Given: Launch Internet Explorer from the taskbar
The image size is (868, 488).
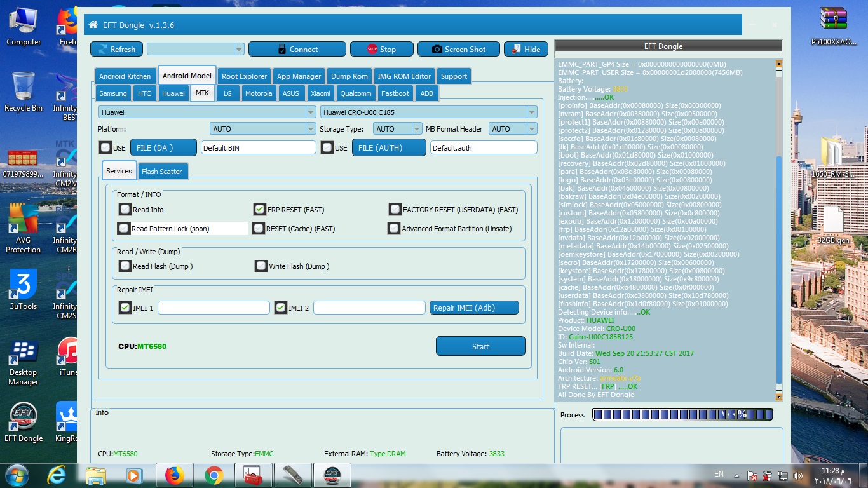Looking at the screenshot, I should tap(57, 475).
